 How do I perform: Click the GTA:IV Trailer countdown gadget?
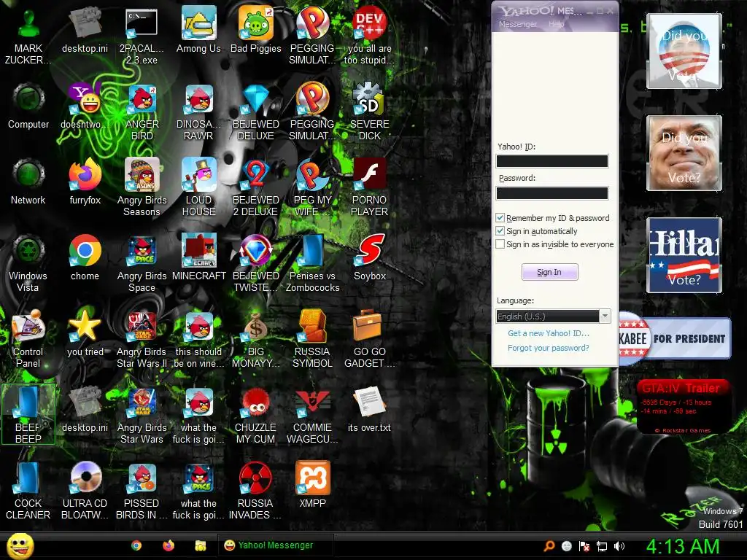coord(683,406)
